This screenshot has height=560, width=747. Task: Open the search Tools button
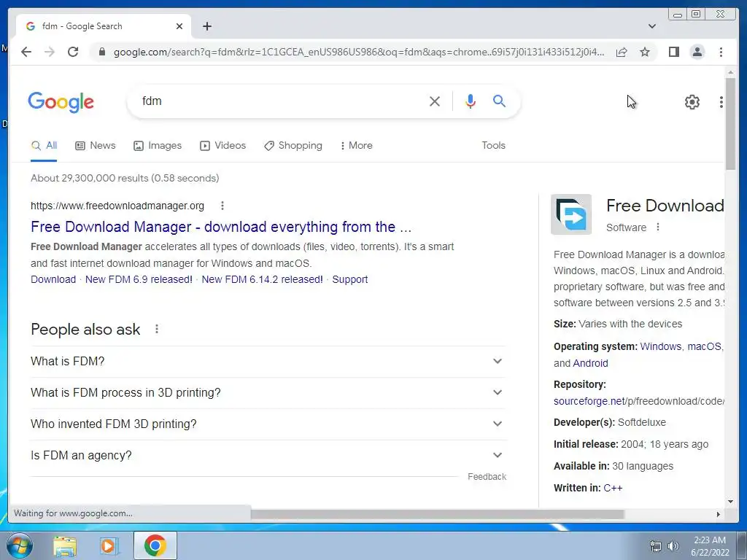[493, 146]
